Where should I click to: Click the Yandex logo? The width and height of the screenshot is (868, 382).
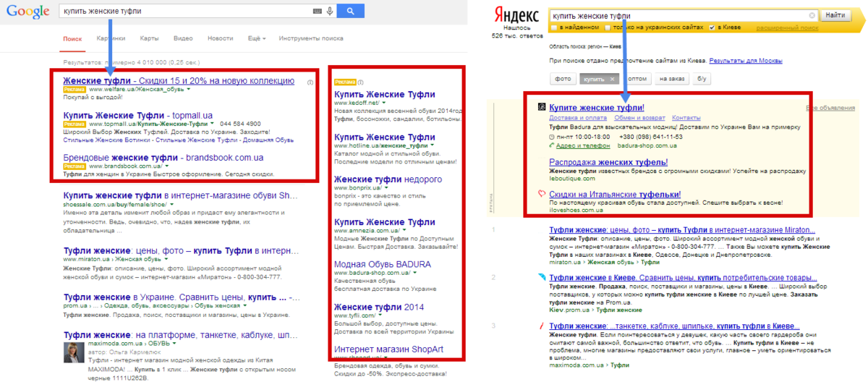pos(516,16)
